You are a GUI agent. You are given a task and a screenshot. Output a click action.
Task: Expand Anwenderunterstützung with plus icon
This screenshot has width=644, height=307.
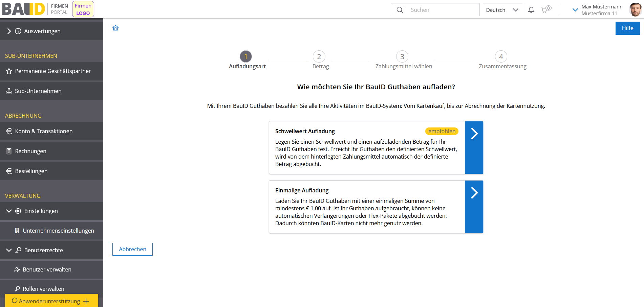click(86, 301)
